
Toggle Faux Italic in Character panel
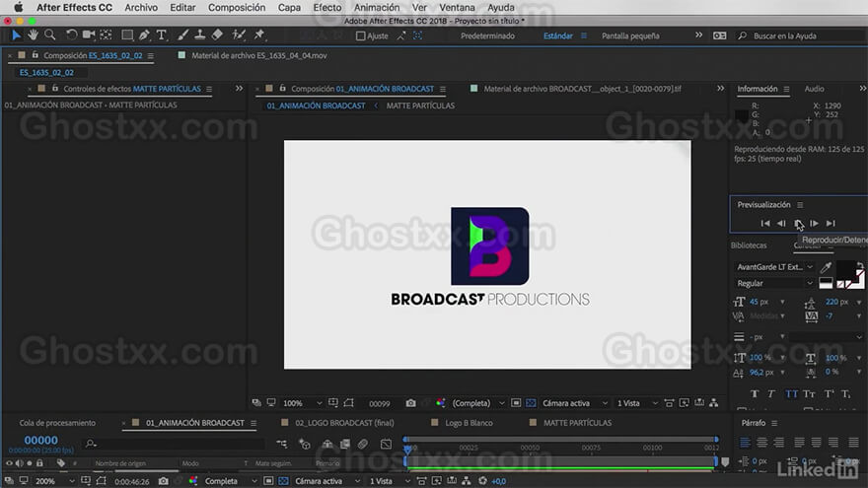(771, 394)
